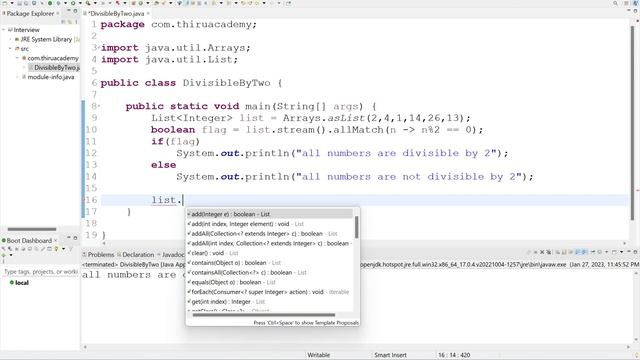Maximize the console view
640x360 pixels.
pos(635,252)
